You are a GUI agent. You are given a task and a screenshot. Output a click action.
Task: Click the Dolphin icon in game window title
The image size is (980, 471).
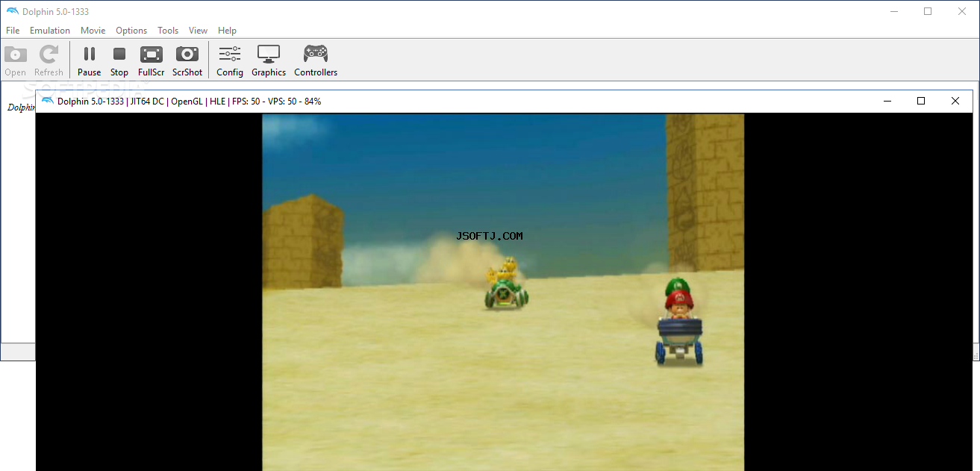click(x=48, y=101)
